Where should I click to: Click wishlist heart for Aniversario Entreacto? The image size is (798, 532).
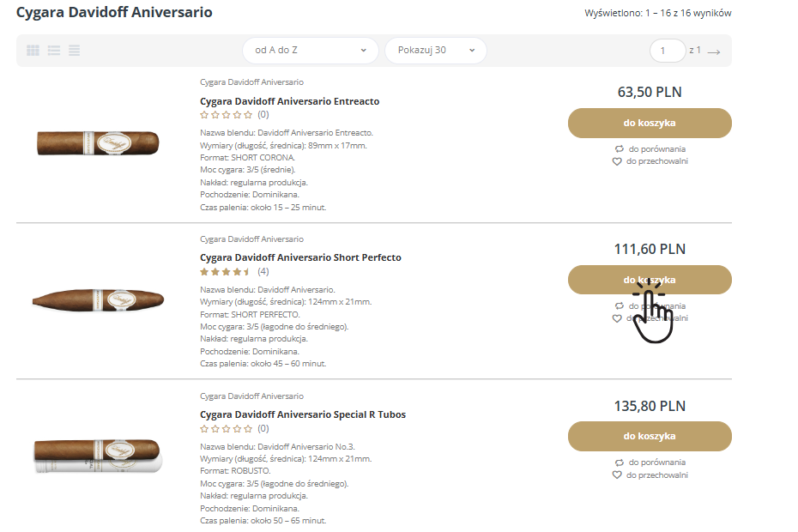pyautogui.click(x=617, y=161)
